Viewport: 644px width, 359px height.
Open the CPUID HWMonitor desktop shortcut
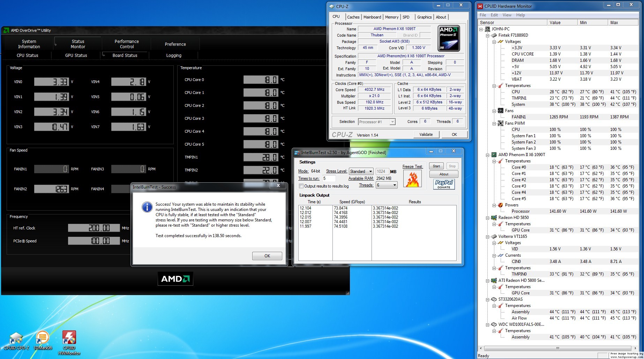[69, 343]
